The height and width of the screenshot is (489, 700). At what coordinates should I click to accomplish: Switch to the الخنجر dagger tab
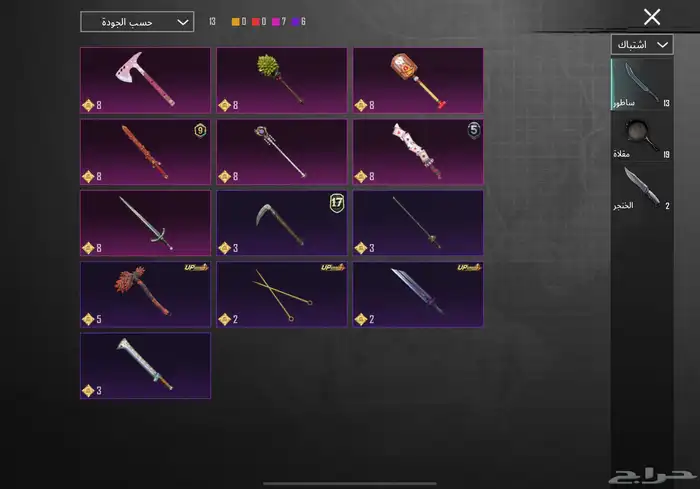[x=642, y=188]
